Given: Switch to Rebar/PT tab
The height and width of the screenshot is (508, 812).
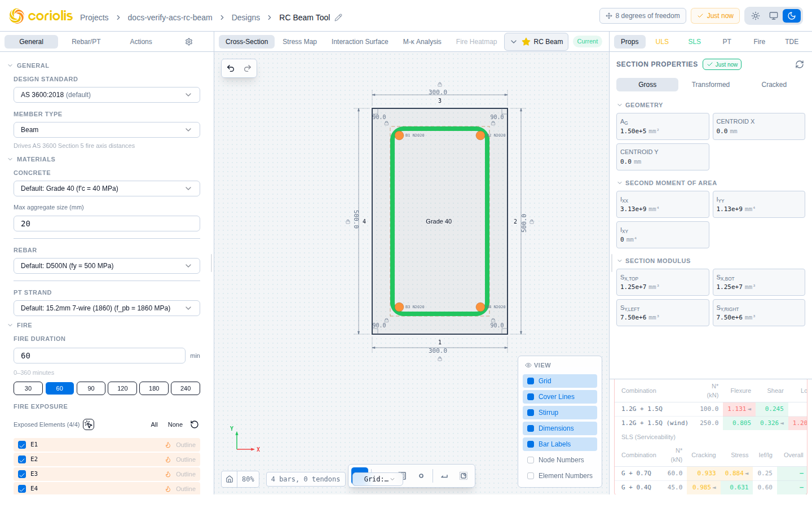Looking at the screenshot, I should pyautogui.click(x=86, y=42).
